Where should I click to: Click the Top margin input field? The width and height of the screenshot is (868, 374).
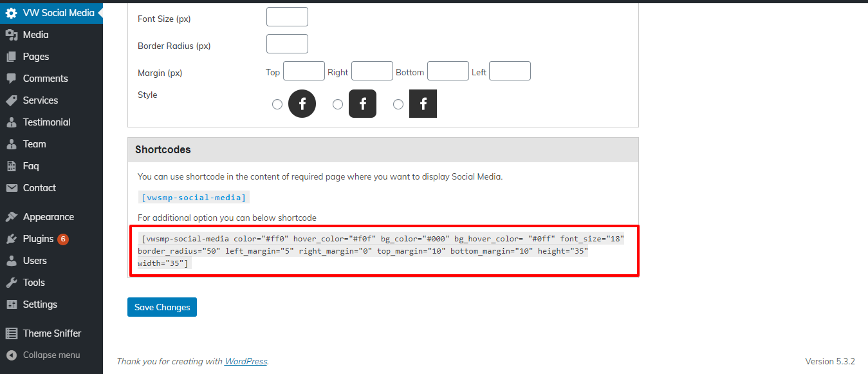pos(304,71)
